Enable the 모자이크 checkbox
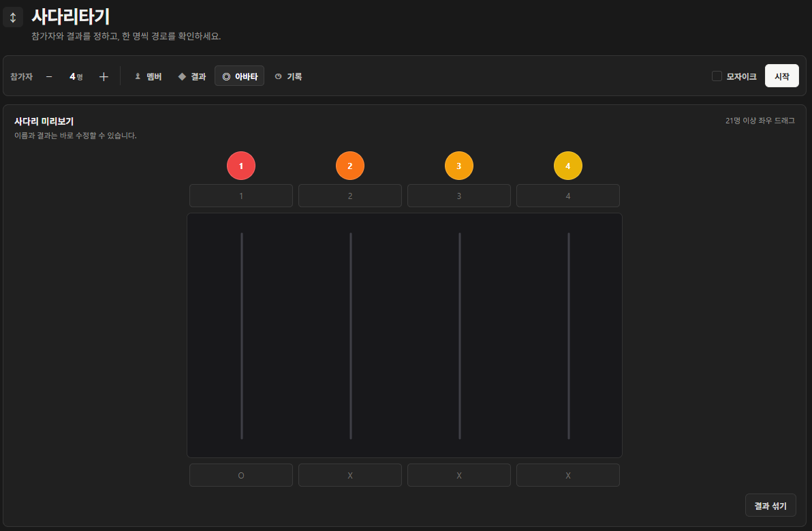812x531 pixels. (717, 76)
